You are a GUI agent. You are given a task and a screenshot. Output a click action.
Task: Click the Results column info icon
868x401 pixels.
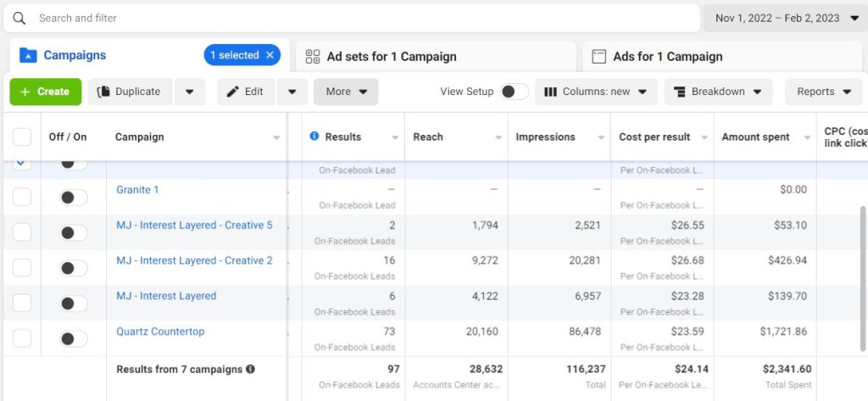314,136
